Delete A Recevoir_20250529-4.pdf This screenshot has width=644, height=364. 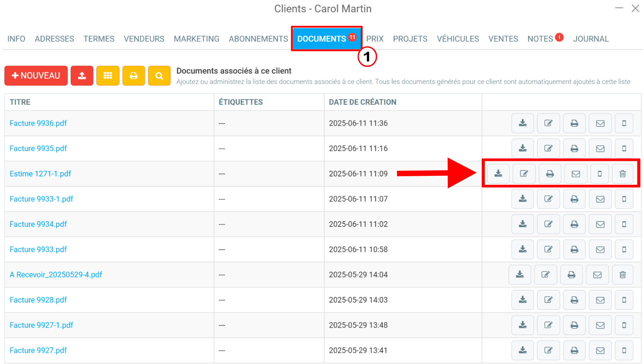click(623, 275)
